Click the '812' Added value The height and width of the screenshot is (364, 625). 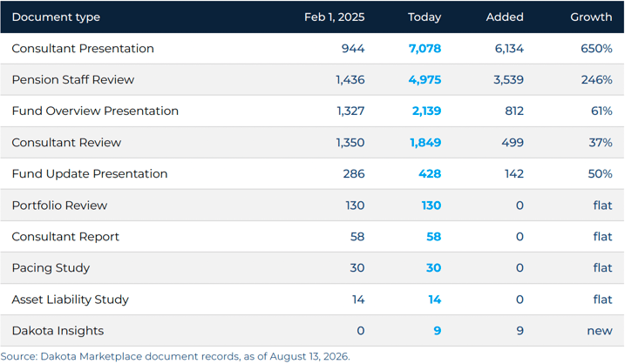(514, 111)
